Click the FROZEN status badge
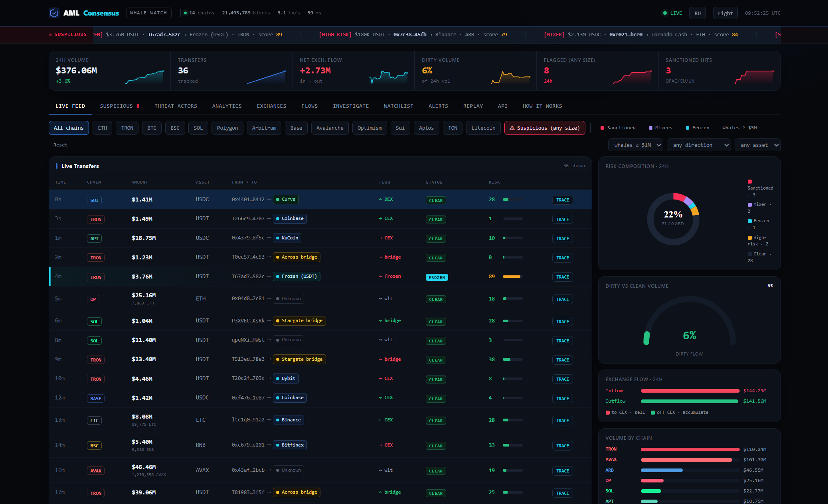Screen dimensions: 828x504 (437, 277)
